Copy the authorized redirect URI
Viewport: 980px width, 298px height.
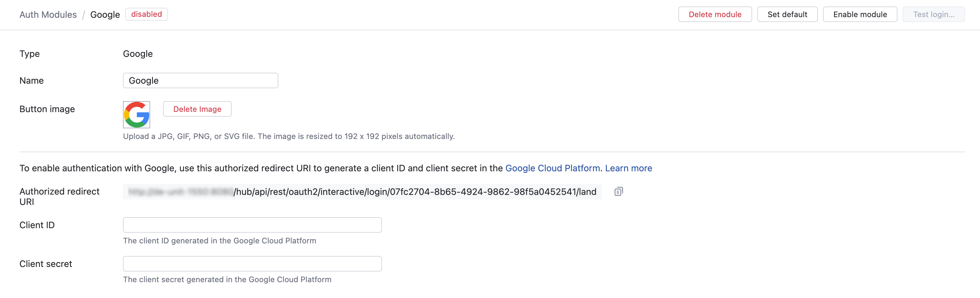[618, 192]
